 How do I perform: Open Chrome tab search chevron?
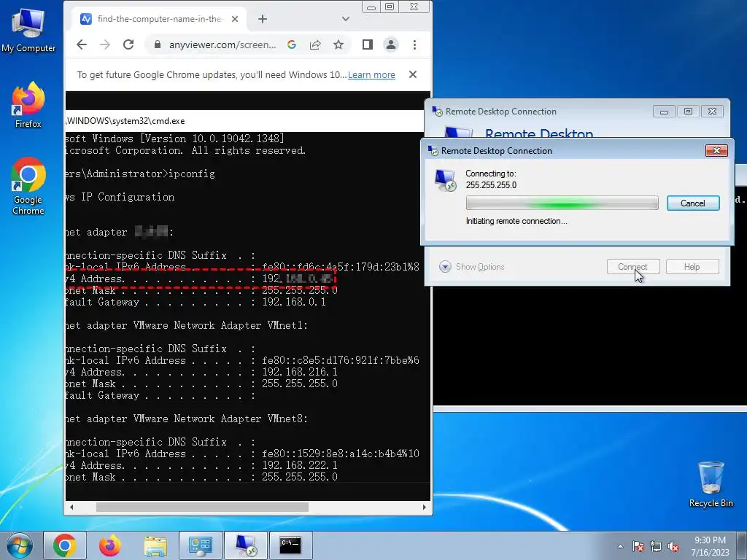345,19
